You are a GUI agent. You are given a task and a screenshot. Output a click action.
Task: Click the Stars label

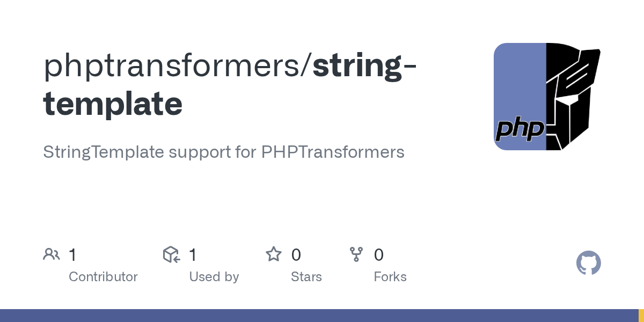306,277
